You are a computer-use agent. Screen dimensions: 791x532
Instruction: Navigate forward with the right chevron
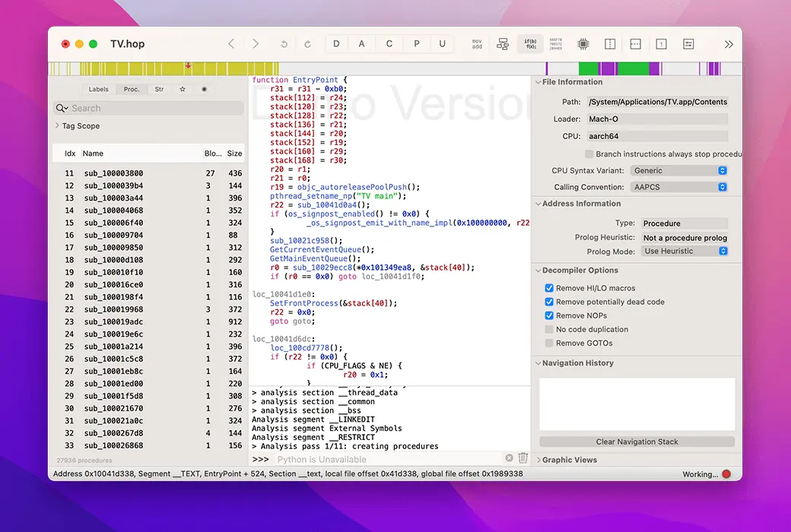pos(256,44)
